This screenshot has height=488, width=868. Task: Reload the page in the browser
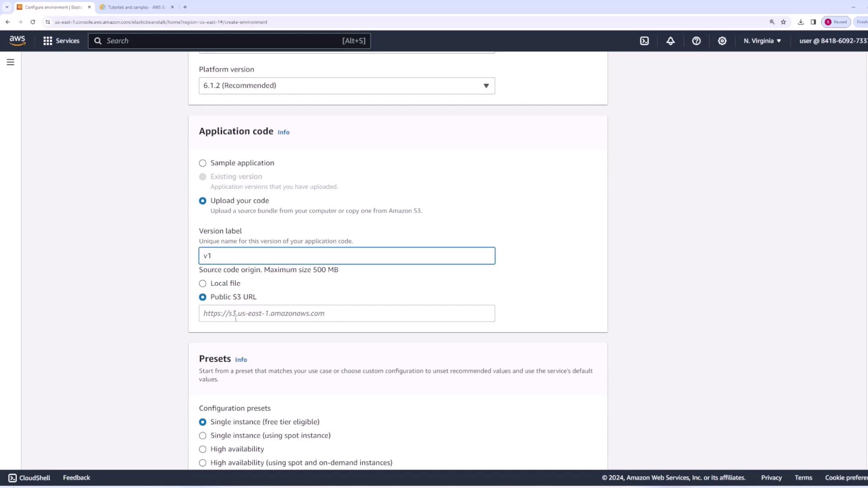pos(33,22)
